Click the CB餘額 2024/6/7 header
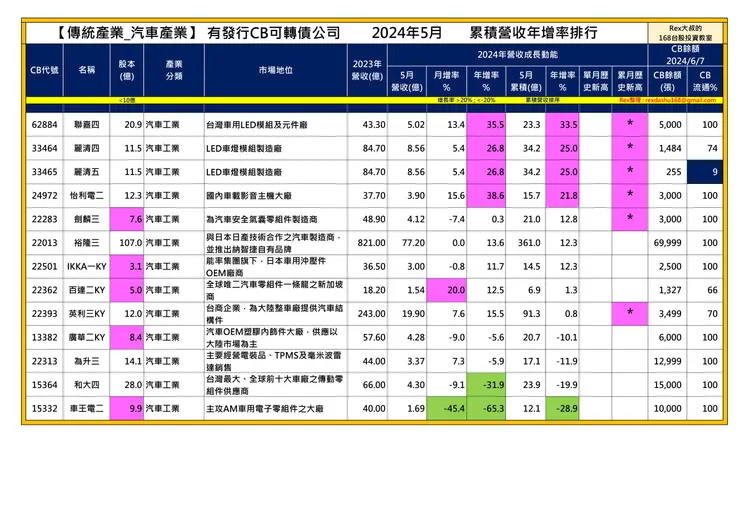This screenshot has width=740, height=523. click(x=685, y=55)
